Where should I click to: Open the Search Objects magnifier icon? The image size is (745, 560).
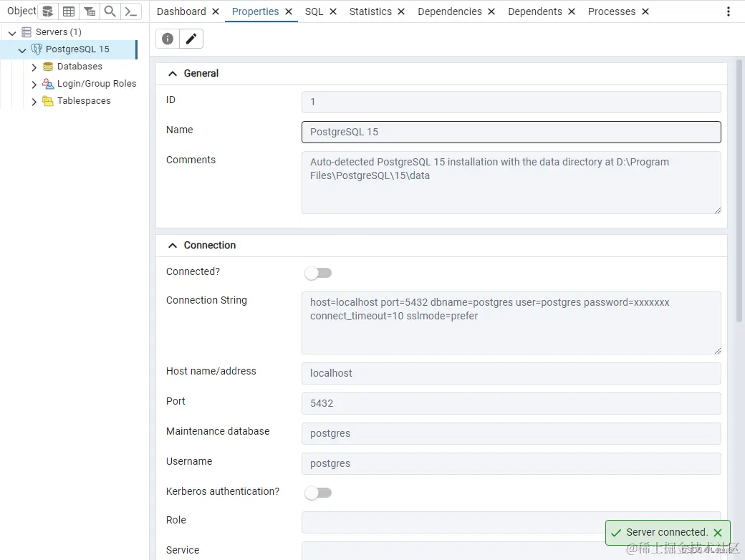click(110, 11)
